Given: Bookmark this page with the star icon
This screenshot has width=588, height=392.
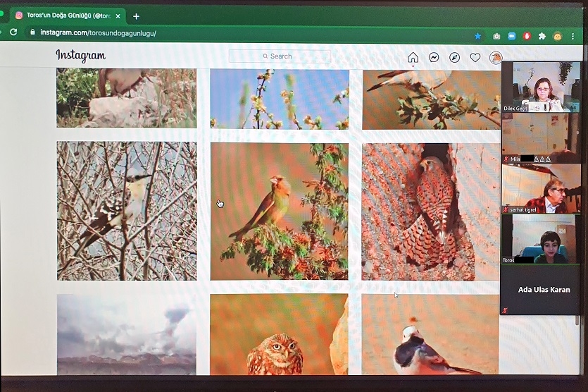Looking at the screenshot, I should pos(478,36).
